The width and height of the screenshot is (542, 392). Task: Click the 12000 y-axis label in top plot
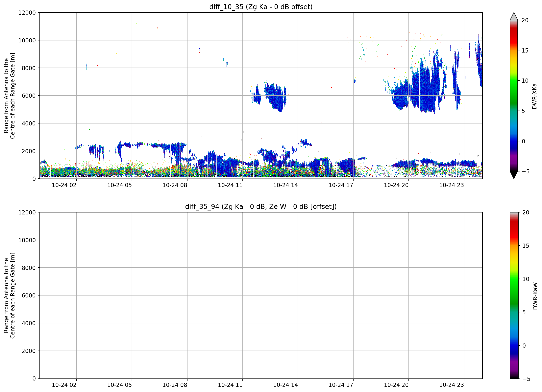click(27, 13)
